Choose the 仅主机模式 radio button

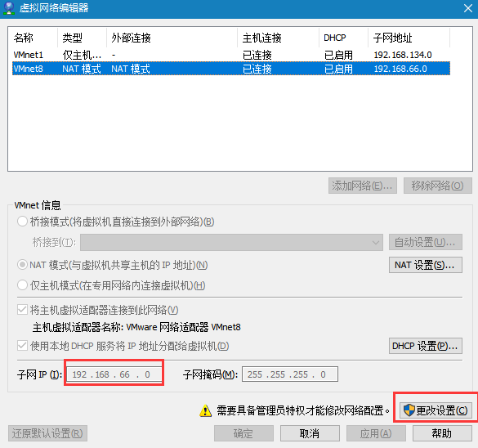pos(22,285)
